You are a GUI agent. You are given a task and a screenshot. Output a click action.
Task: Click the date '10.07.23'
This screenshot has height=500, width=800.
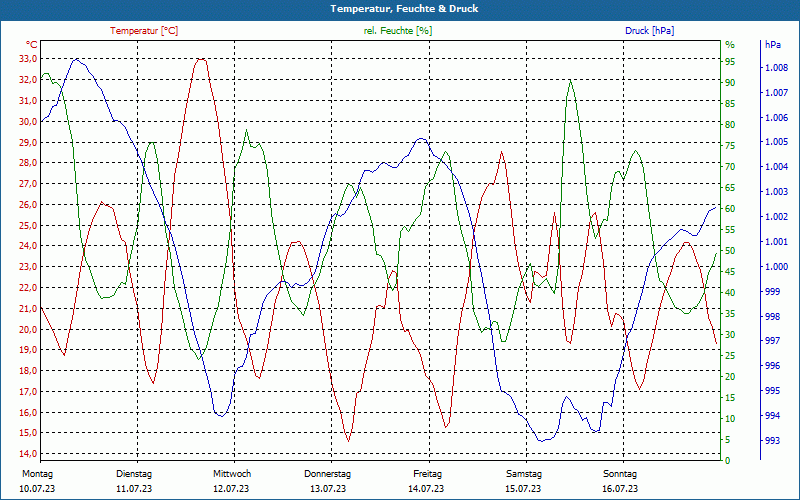coord(37,489)
